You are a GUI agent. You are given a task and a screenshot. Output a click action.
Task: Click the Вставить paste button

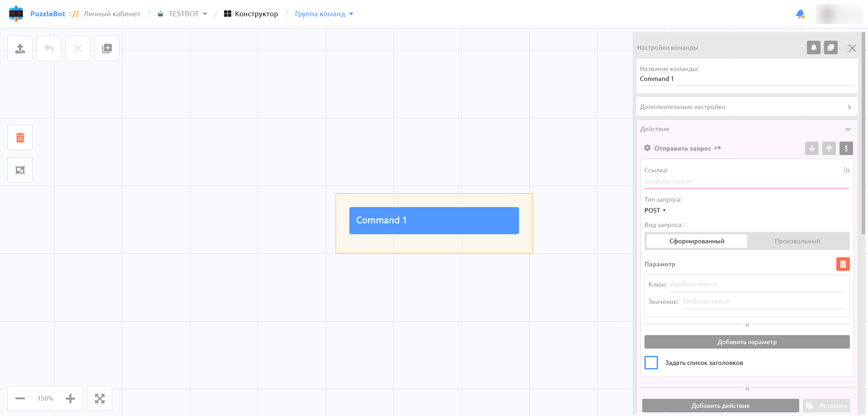tap(826, 406)
